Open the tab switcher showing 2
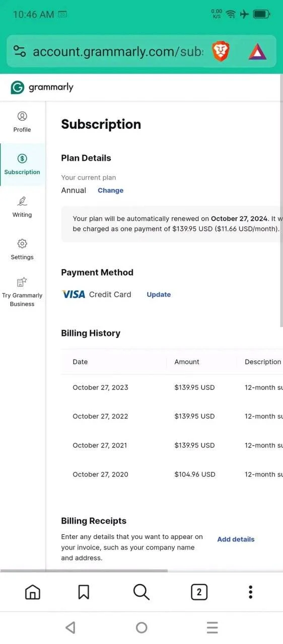 pos(199,592)
